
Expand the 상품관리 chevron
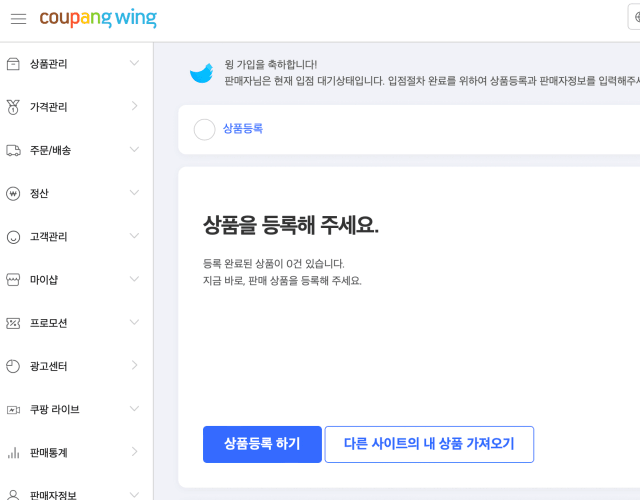point(134,63)
